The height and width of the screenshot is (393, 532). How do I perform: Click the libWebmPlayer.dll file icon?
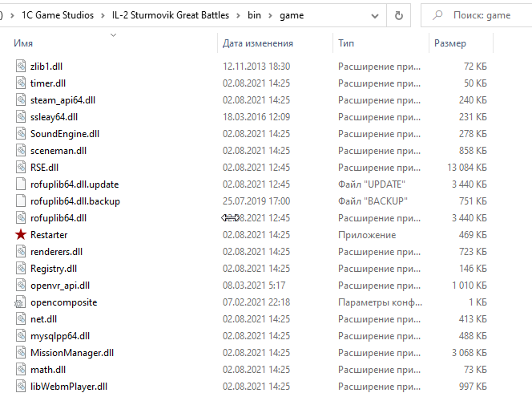tap(21, 387)
